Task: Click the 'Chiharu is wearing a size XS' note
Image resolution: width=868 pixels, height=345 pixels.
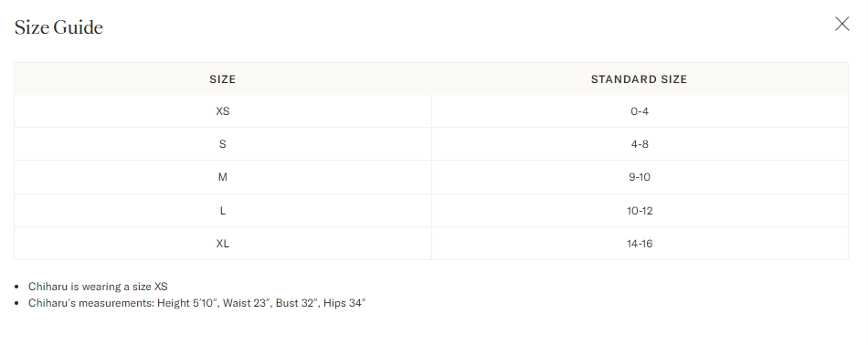Action: (98, 287)
